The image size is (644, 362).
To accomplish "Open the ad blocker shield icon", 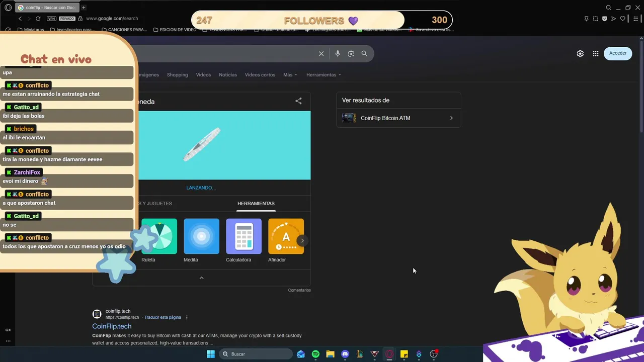I will [x=605, y=19].
